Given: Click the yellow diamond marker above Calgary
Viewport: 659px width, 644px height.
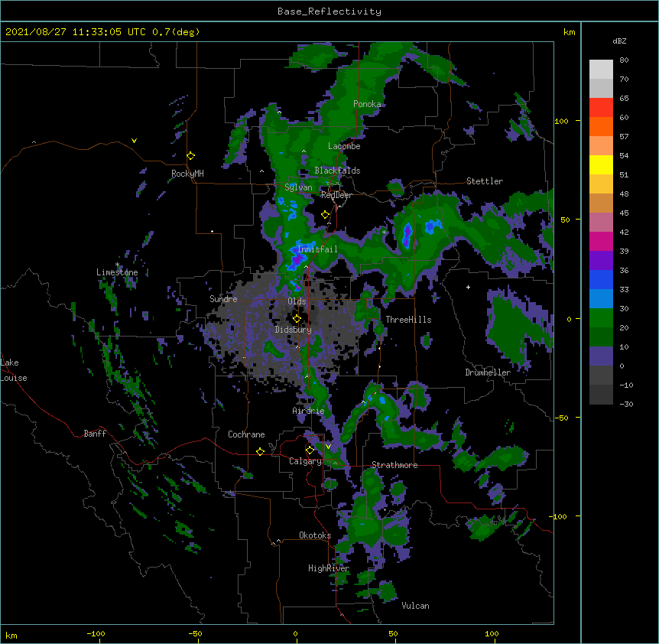Looking at the screenshot, I should tap(310, 450).
